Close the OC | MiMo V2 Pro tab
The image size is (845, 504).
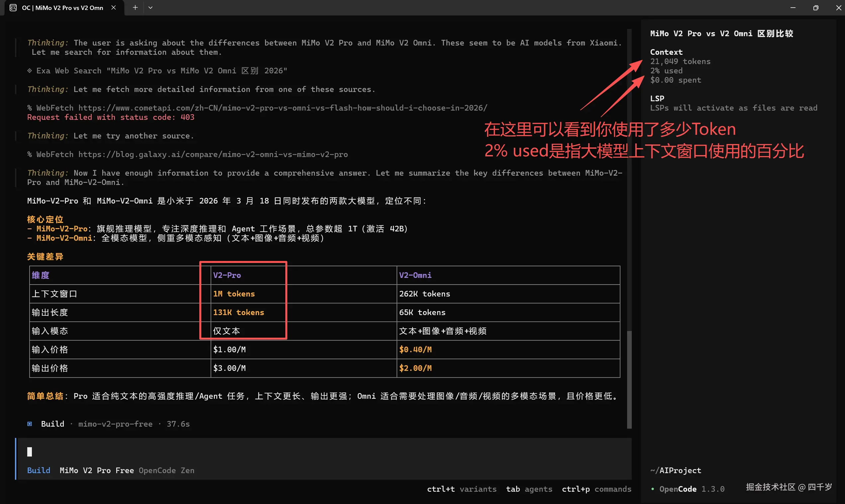coord(114,8)
